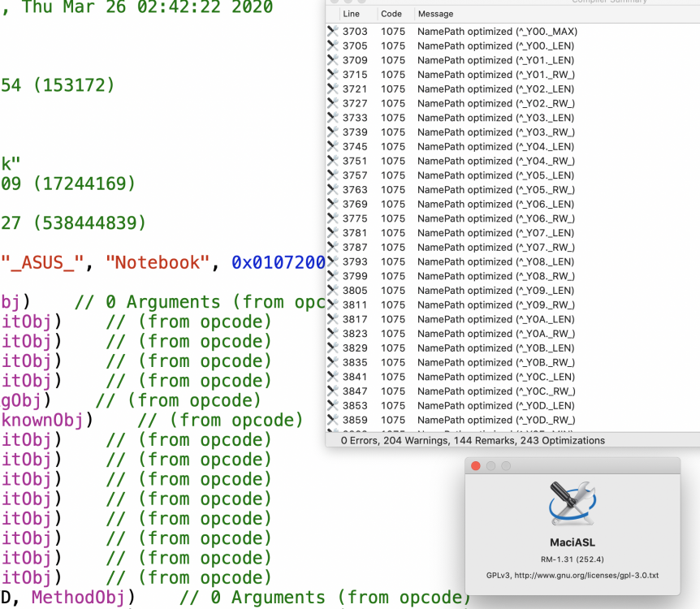This screenshot has height=609, width=700.
Task: Click the optimization icon for line 3751
Action: coord(333,161)
